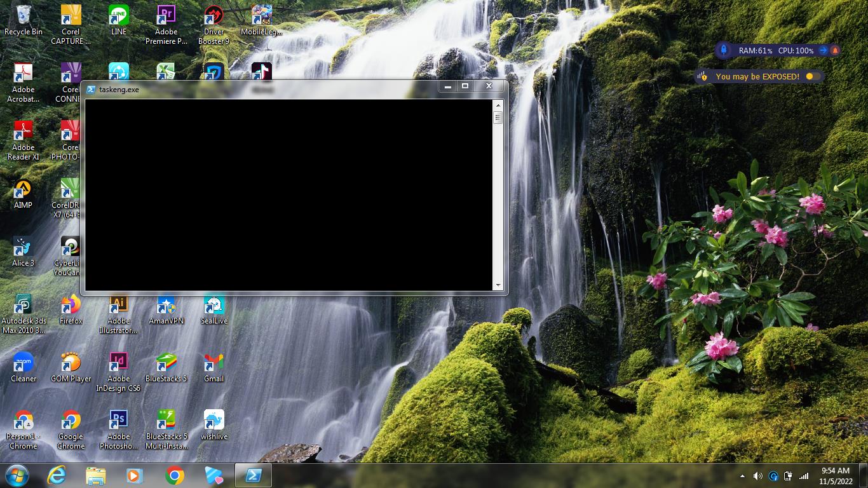Open Windows Explorer from the taskbar

click(x=96, y=475)
